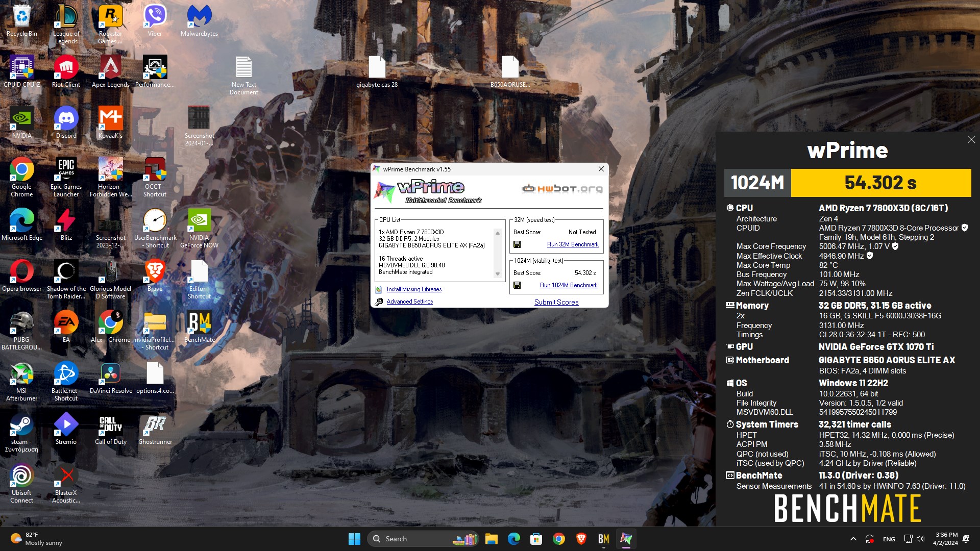
Task: Click AMD Ryzen 7 7800X3D (8C/16T) text
Action: (x=884, y=208)
